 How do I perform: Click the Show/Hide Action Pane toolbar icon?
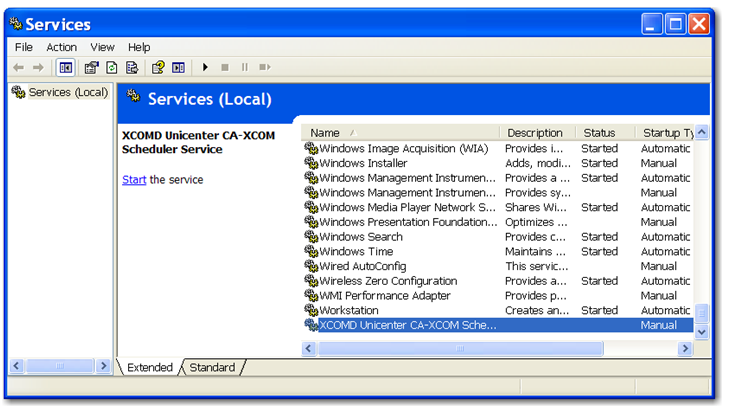pyautogui.click(x=179, y=68)
